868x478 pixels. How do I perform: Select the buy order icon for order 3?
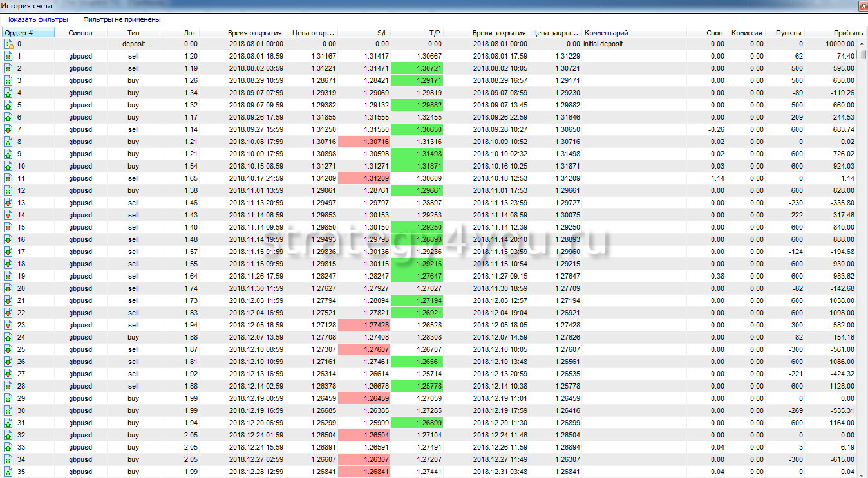[x=8, y=81]
